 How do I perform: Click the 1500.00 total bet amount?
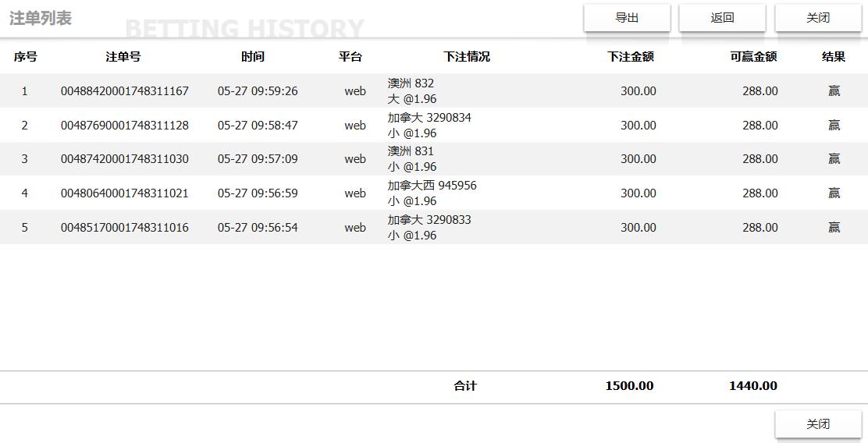629,386
